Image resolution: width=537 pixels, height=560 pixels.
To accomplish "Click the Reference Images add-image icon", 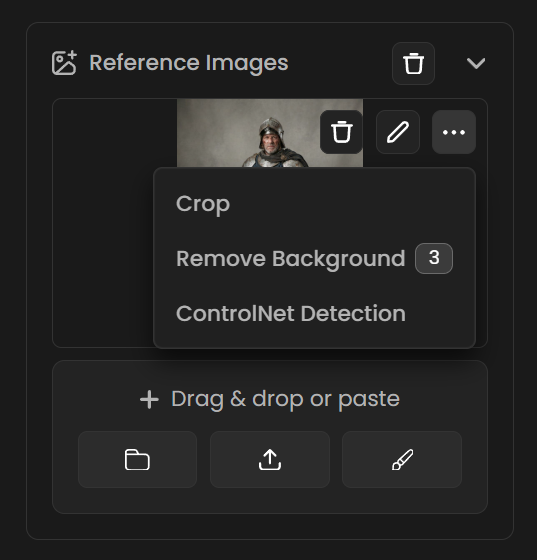I will point(64,63).
